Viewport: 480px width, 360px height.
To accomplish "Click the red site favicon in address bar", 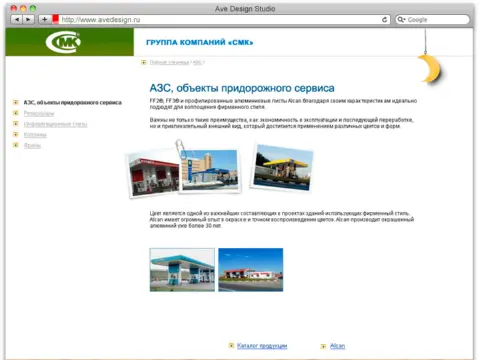I will [x=55, y=19].
